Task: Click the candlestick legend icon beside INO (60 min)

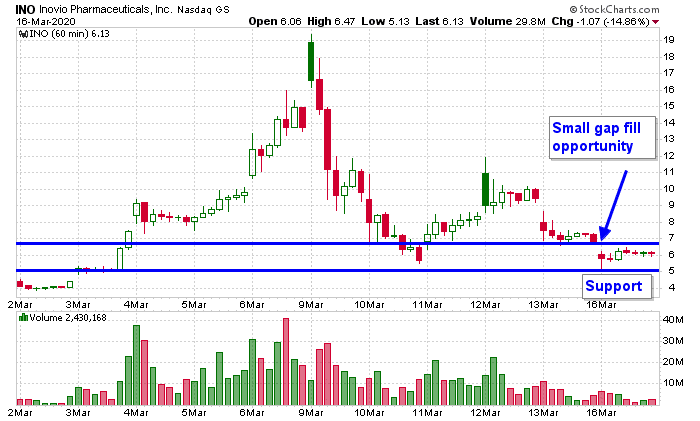Action: (x=23, y=34)
